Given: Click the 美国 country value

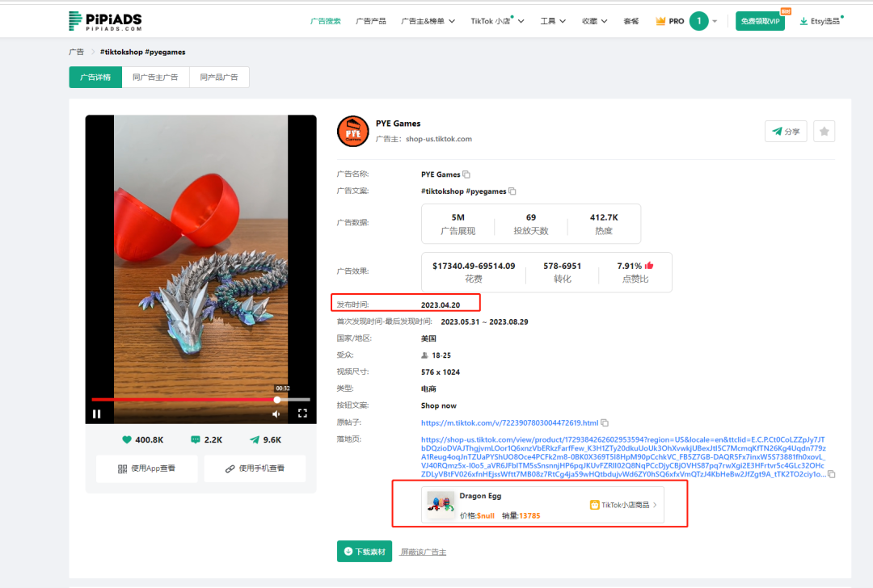Looking at the screenshot, I should (428, 338).
